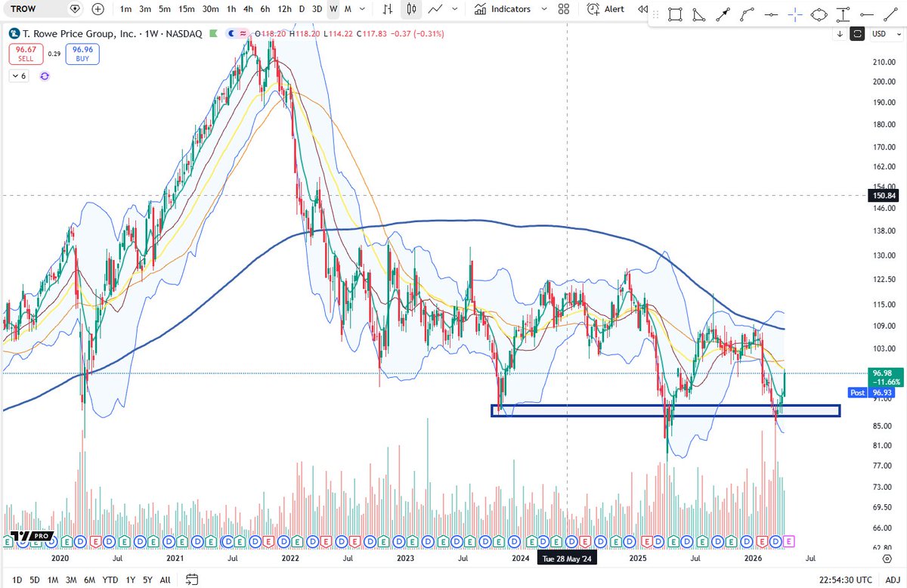Viewport: 907px width, 588px height.
Task: Select the 3m timeframe
Action: [145, 9]
